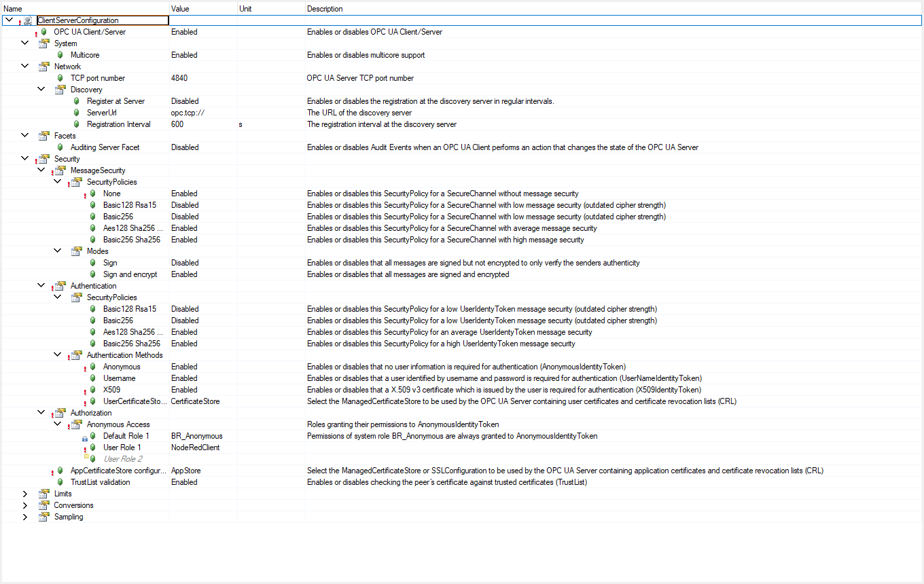
Task: Click the Facets group folder icon
Action: coord(44,136)
